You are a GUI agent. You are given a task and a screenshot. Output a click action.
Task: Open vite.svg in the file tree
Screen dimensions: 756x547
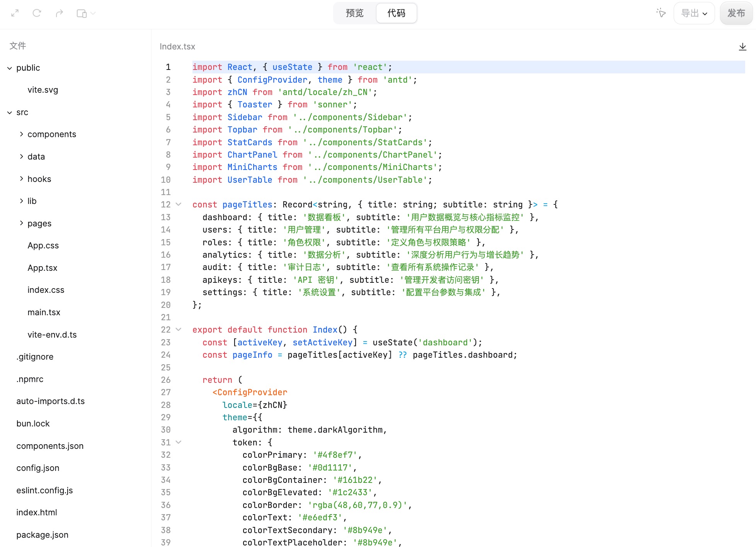point(43,90)
